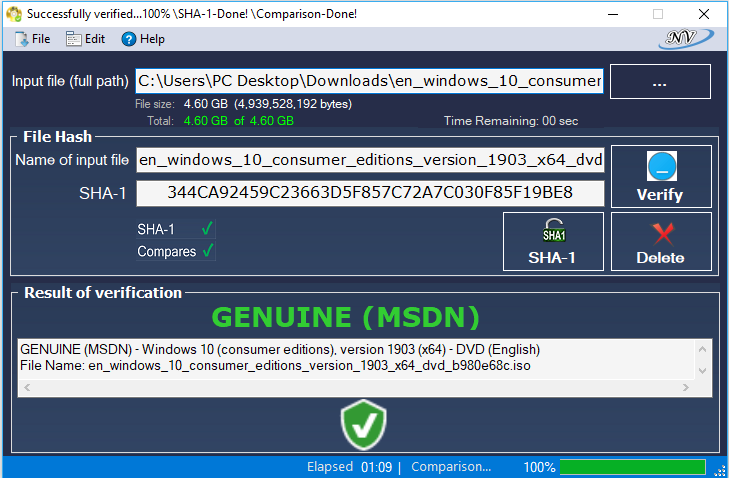
Task: Click the 100% status bar text
Action: click(x=539, y=467)
